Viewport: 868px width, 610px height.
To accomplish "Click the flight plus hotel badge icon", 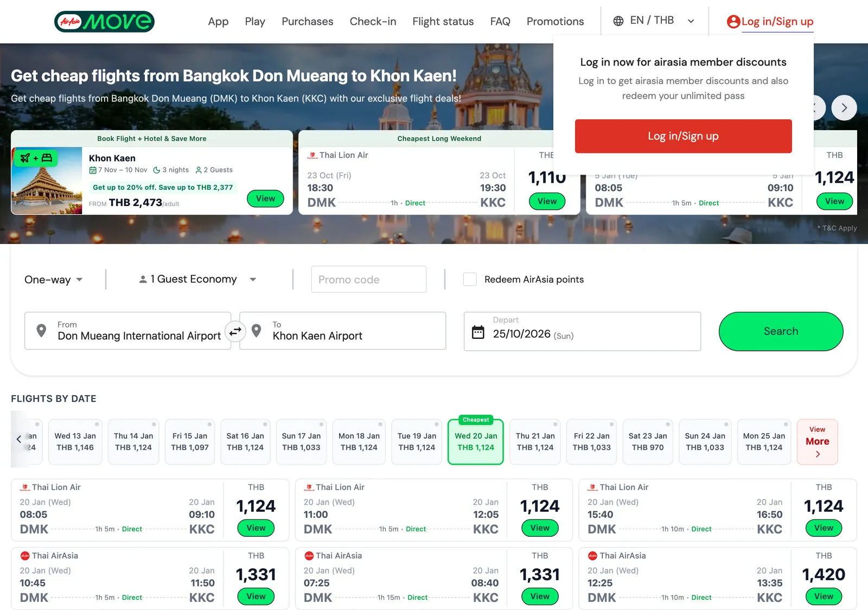I will 36,158.
